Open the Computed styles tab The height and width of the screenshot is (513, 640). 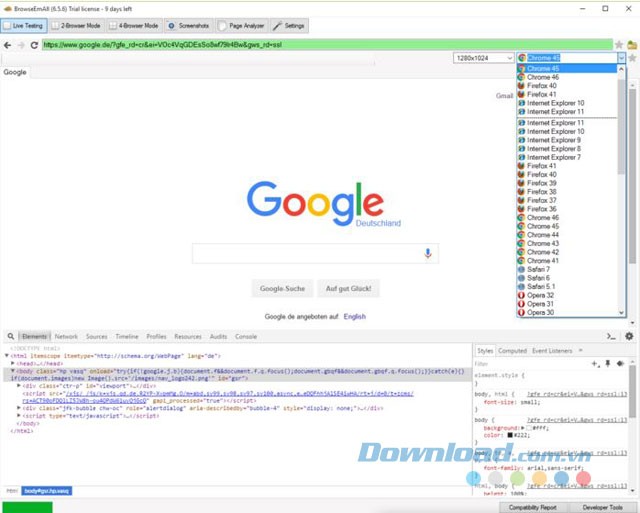point(512,351)
